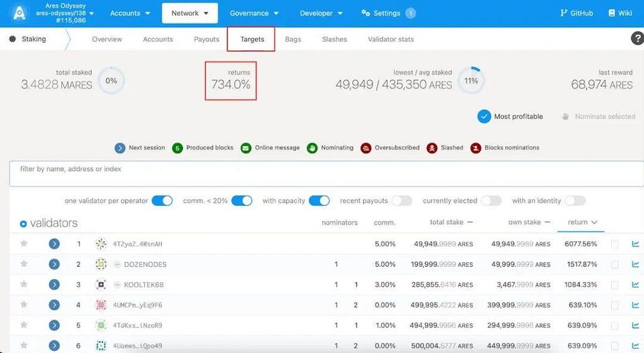Favorite 4UMCPm_yEq9F6 with star icon
The width and height of the screenshot is (644, 353).
24,304
